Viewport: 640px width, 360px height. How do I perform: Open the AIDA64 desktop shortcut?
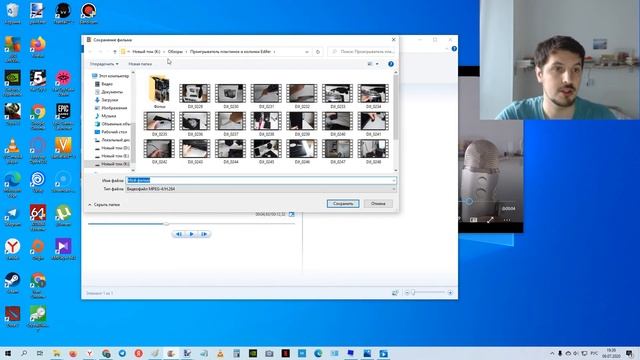pyautogui.click(x=38, y=218)
